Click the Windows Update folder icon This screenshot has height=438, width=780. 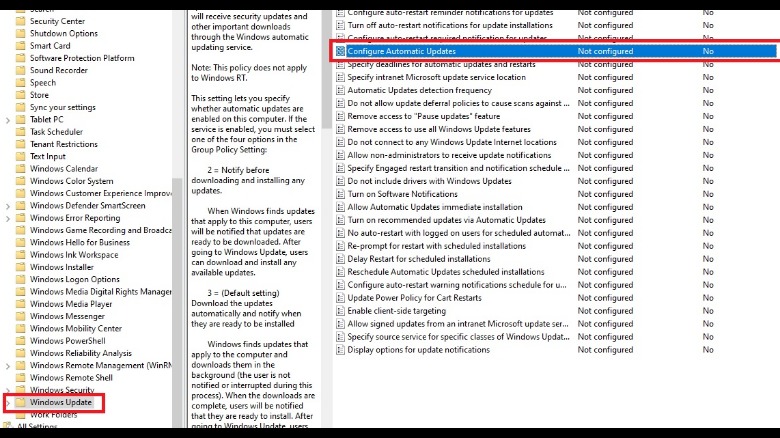[x=20, y=402]
